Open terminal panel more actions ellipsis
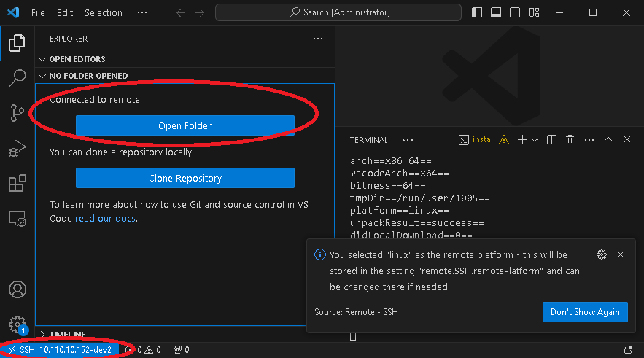This screenshot has height=358, width=644. point(589,140)
